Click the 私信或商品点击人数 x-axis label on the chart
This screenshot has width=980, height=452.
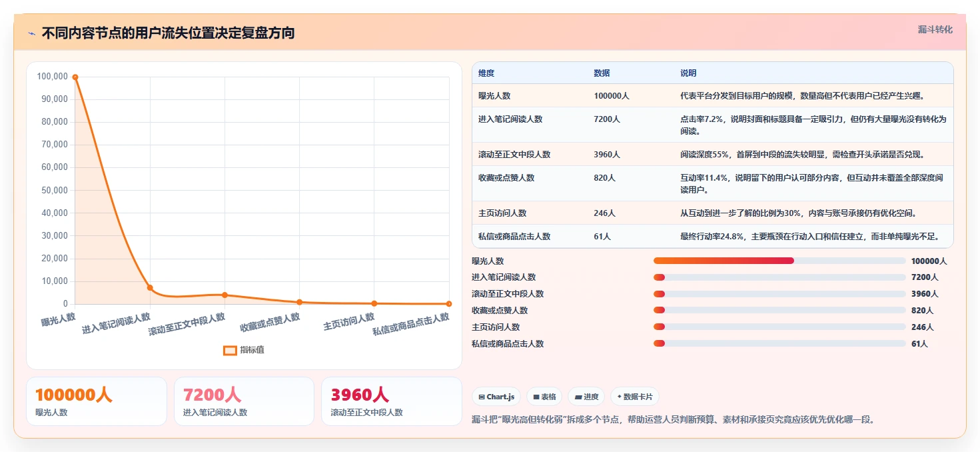tap(410, 325)
